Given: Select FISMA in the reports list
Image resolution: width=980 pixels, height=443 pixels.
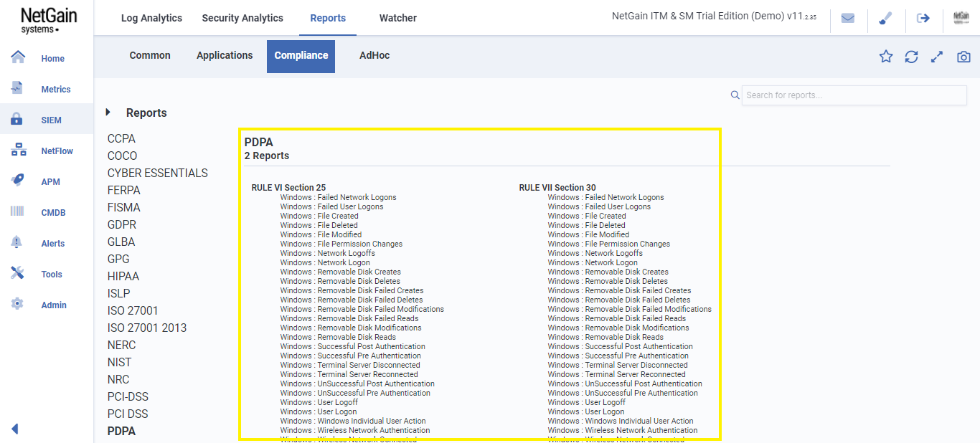Looking at the screenshot, I should [124, 207].
